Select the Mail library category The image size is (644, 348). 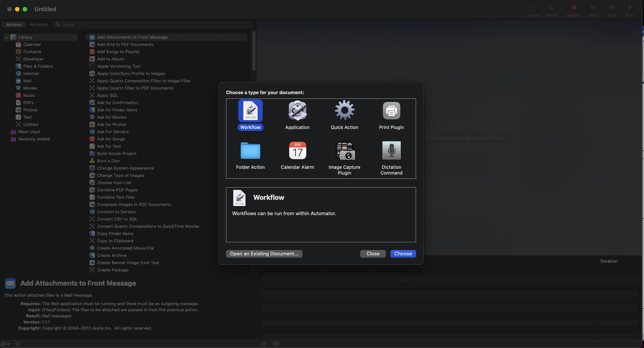tap(27, 81)
